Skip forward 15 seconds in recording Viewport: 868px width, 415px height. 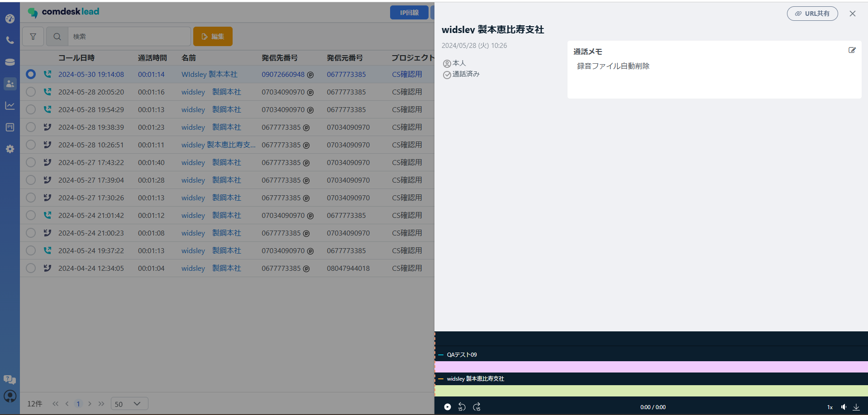click(x=477, y=407)
